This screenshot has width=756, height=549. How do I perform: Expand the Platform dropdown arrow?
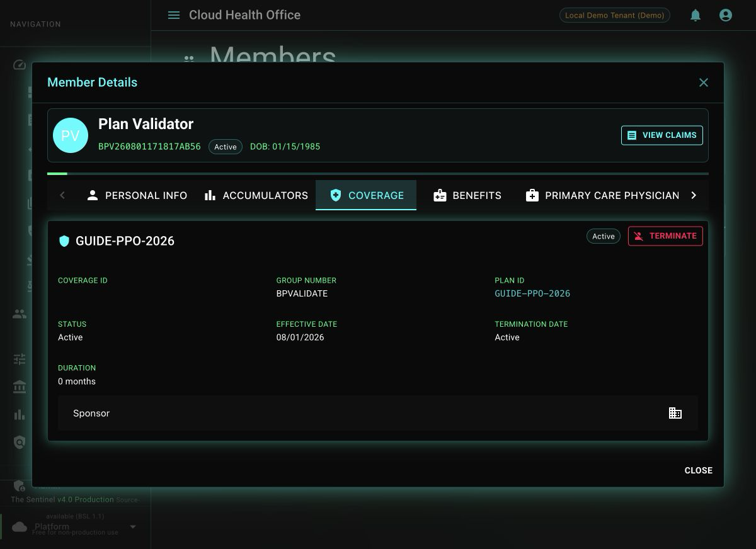[133, 527]
